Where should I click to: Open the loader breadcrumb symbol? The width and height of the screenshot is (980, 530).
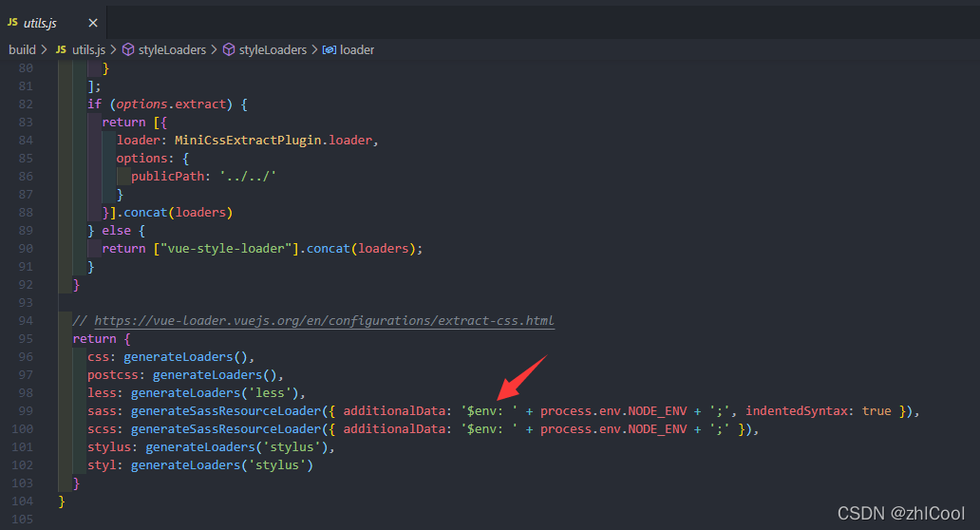357,49
